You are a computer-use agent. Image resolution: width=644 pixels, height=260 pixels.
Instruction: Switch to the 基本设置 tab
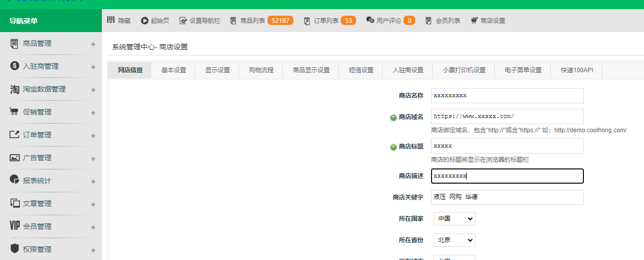coord(173,70)
